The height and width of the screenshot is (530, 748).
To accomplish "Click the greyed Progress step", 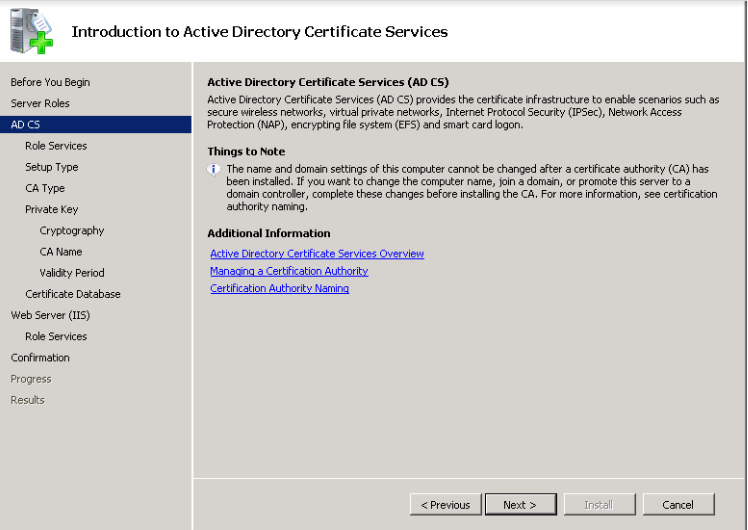I will click(31, 379).
